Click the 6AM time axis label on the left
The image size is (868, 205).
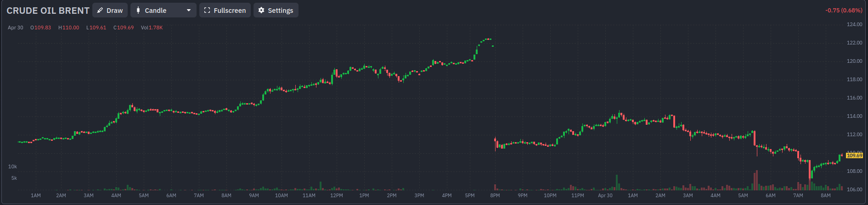(x=171, y=195)
